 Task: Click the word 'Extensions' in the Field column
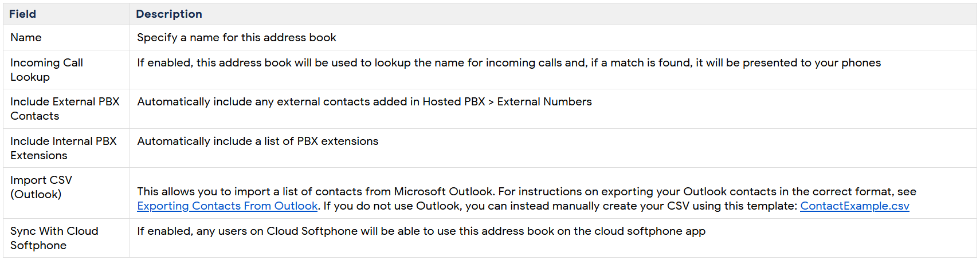(x=38, y=156)
